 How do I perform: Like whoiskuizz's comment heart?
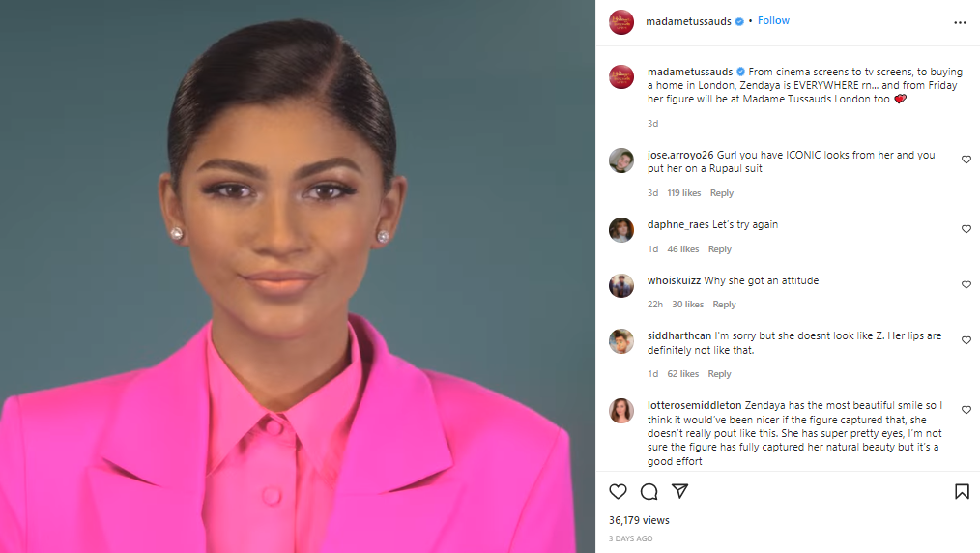pyautogui.click(x=966, y=285)
